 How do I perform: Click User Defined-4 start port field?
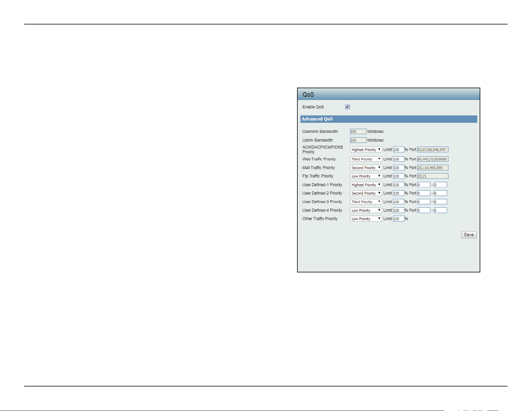pyautogui.click(x=424, y=210)
